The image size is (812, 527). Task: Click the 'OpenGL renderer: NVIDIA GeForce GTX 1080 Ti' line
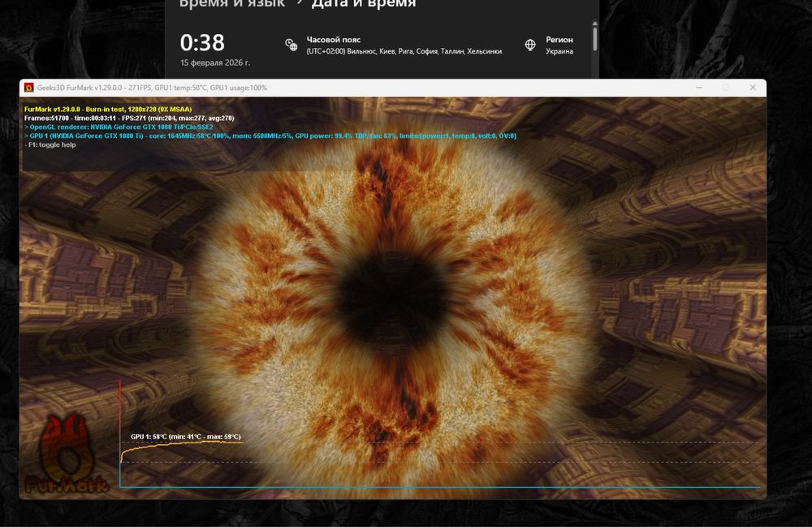119,127
